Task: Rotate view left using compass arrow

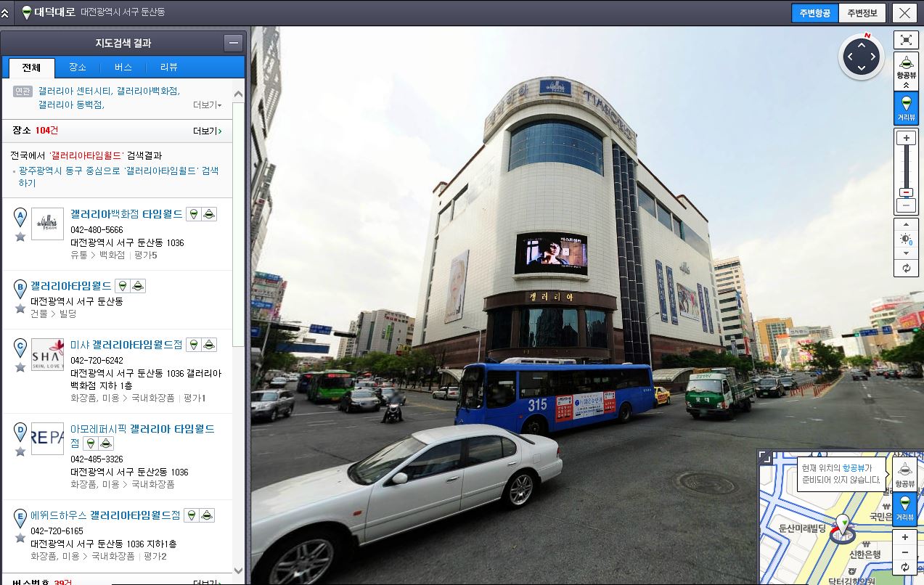Action: (849, 56)
